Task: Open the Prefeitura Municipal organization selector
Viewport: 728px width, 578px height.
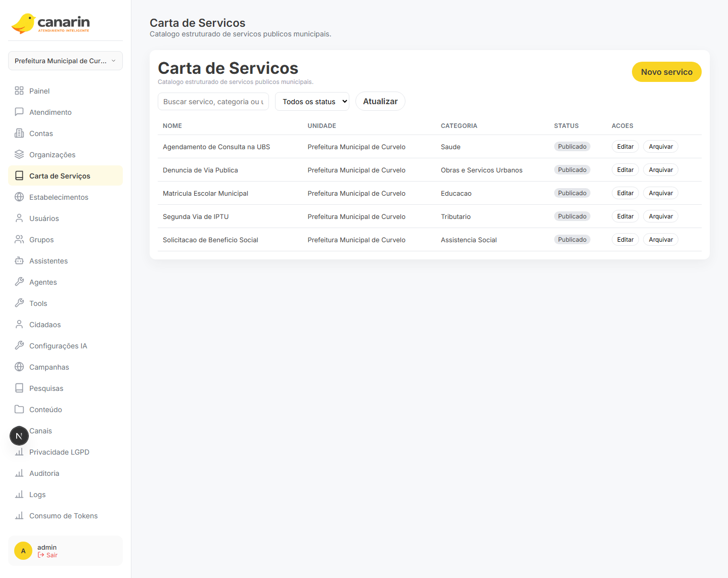Action: [65, 61]
